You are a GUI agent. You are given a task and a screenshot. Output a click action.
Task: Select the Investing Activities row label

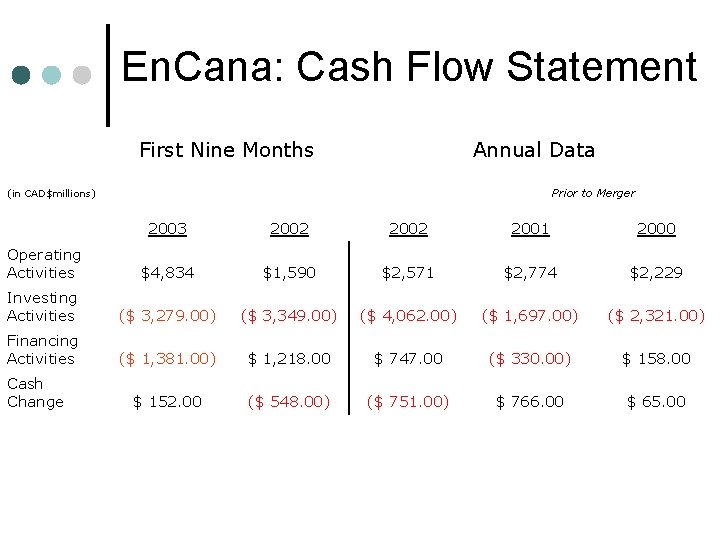tap(42, 307)
